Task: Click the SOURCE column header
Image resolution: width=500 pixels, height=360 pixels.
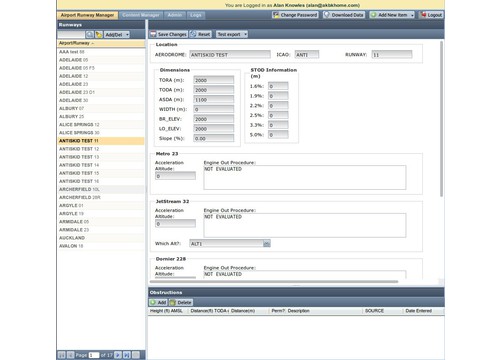Action: click(x=383, y=311)
